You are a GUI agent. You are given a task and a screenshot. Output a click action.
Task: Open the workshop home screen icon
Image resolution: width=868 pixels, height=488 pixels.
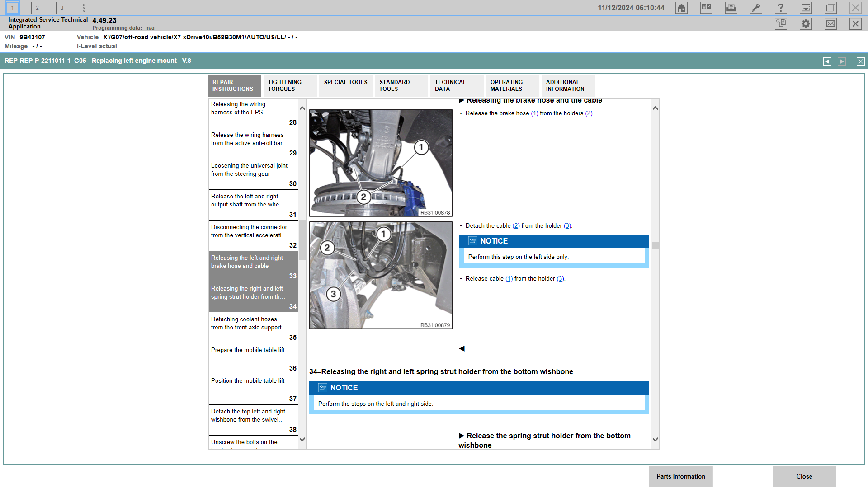pos(681,8)
